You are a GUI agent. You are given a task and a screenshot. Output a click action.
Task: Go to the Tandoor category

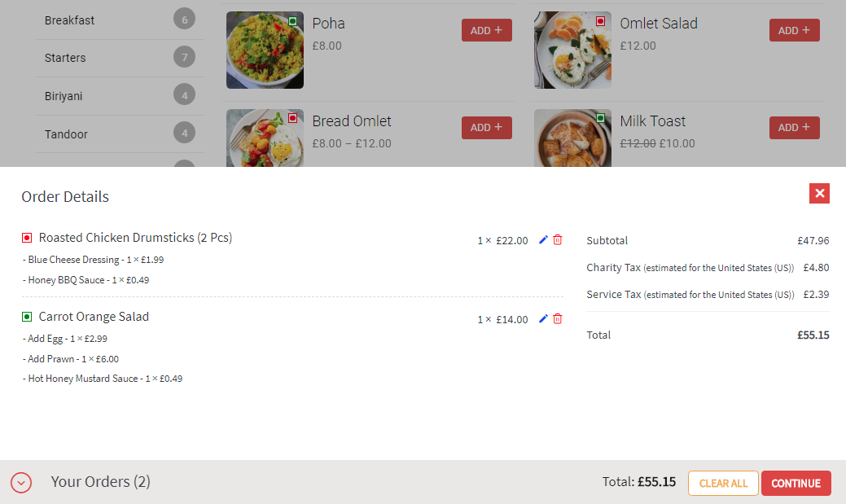coord(66,134)
